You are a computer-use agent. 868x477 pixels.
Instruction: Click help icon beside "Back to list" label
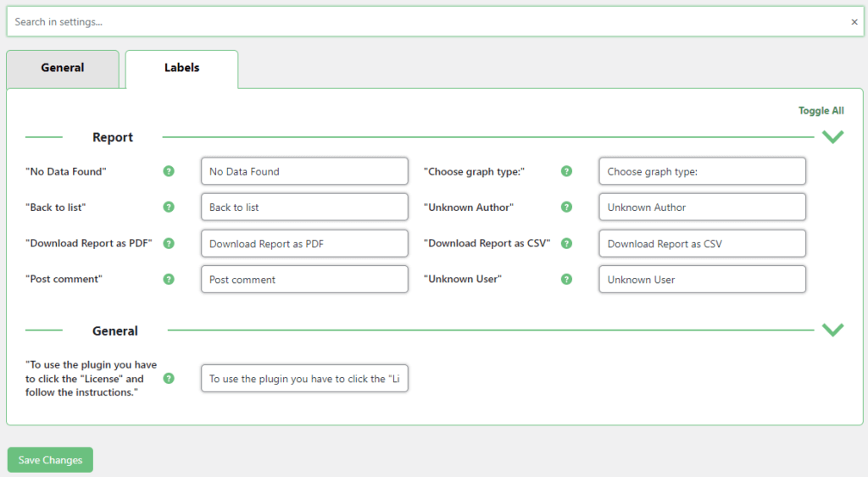[169, 208]
